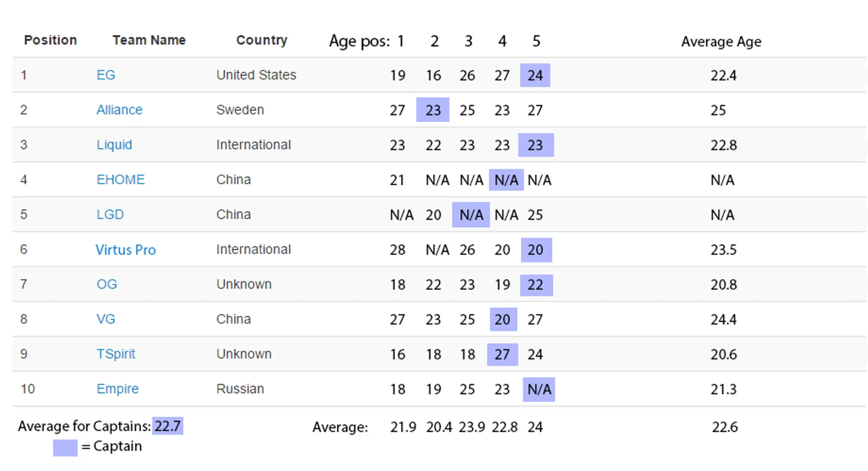The image size is (868, 471).
Task: Open the OG team link
Action: point(107,284)
